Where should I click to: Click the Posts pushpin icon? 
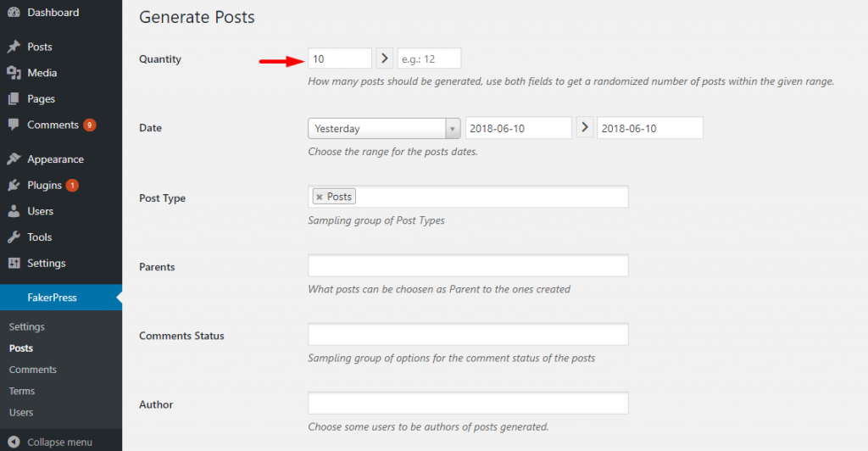[x=14, y=47]
